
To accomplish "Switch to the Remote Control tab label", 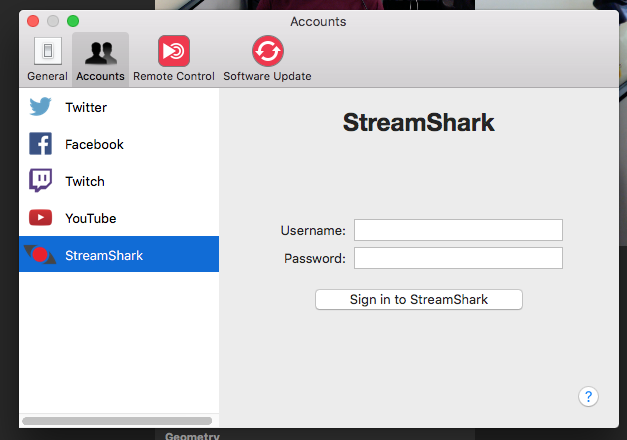I will [174, 76].
